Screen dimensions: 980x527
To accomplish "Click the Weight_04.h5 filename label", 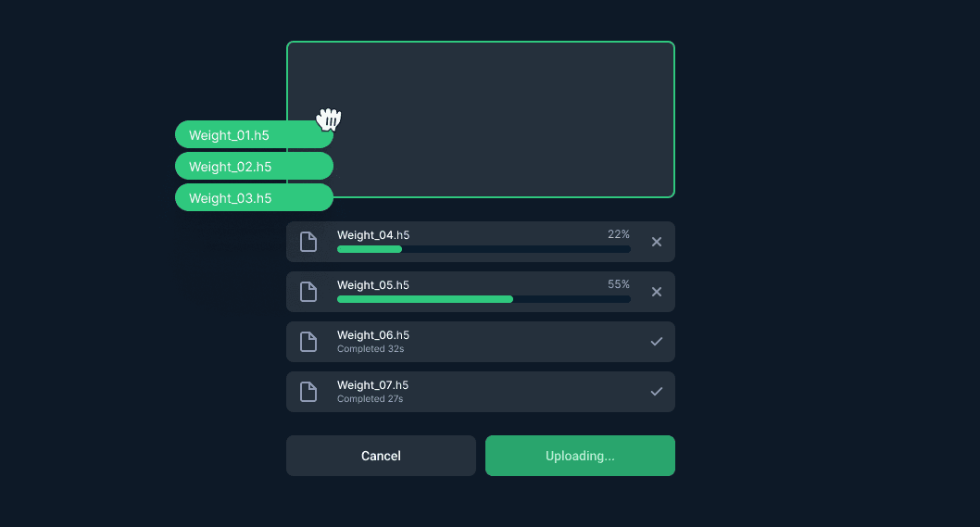I will coord(373,235).
